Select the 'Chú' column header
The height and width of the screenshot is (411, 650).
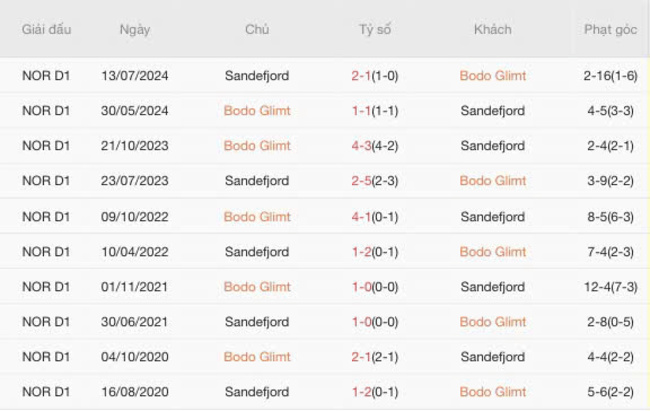point(257,30)
